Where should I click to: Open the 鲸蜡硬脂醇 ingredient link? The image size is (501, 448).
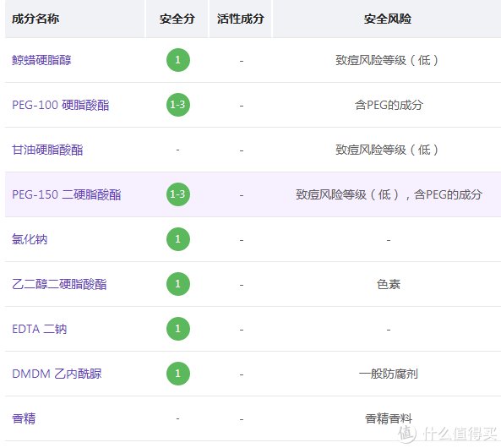pos(41,60)
